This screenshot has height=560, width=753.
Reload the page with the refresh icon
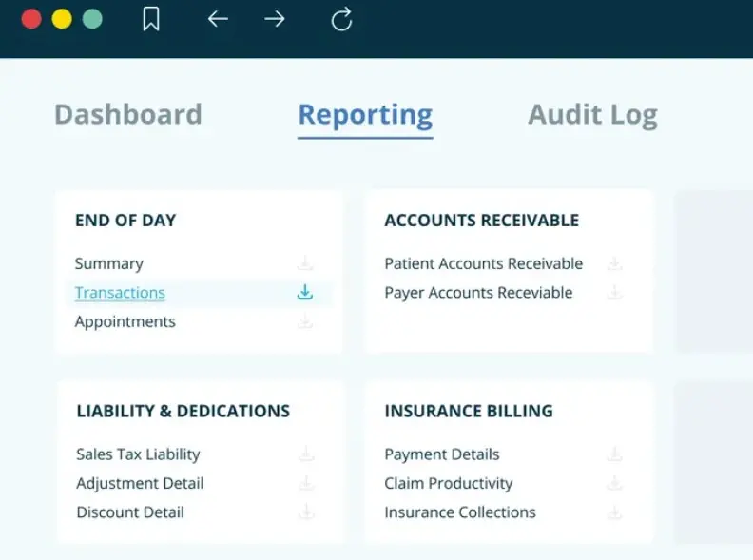342,19
